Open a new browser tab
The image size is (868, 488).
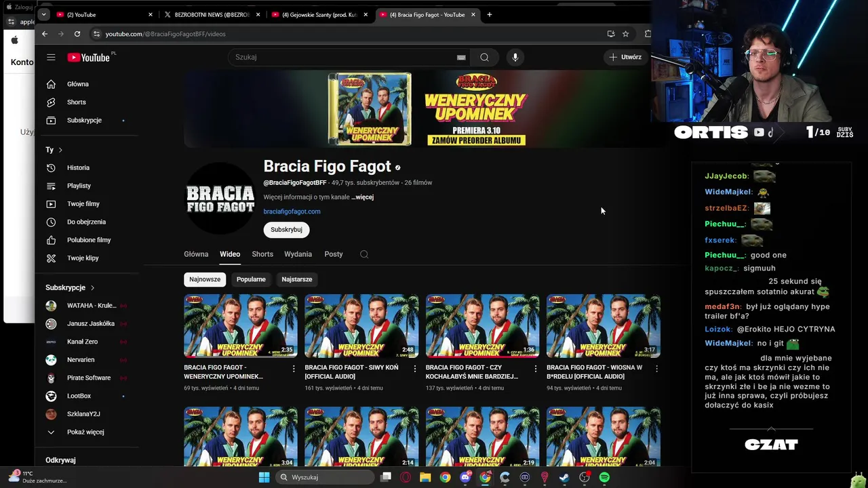pyautogui.click(x=489, y=14)
